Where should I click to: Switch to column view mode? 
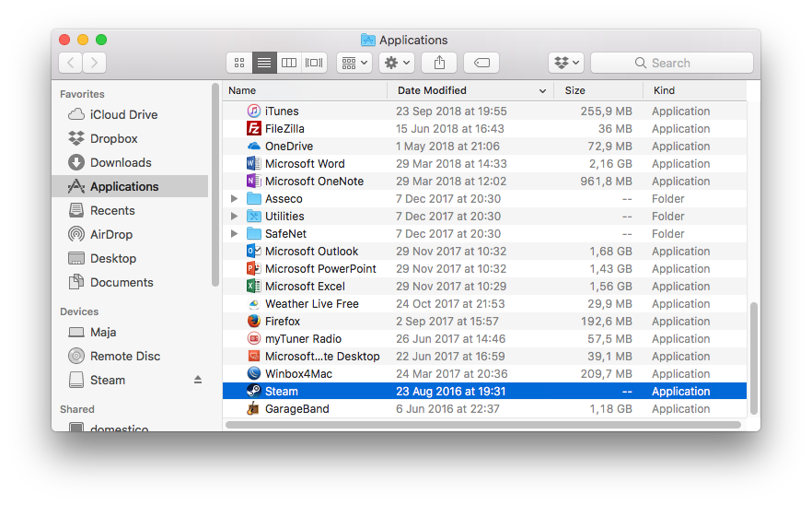click(x=289, y=63)
